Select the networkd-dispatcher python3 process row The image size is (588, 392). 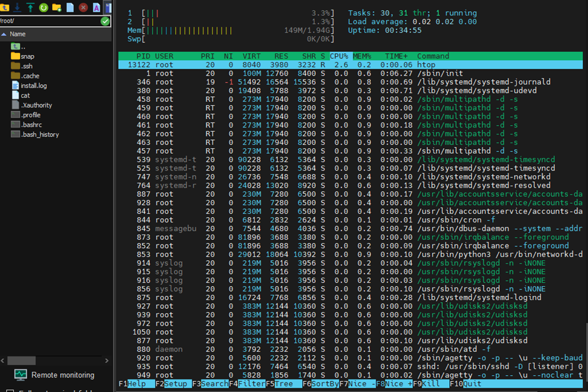pos(350,254)
